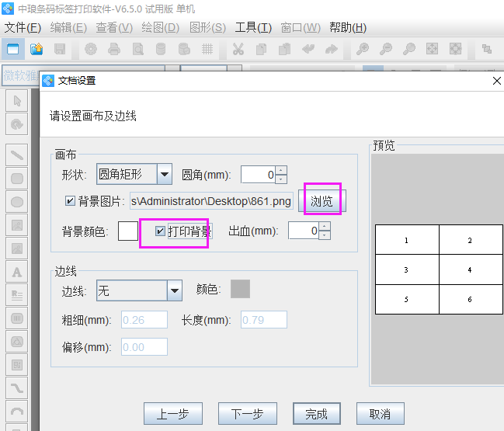Select the QR code tool
Viewport: 504px width, 431px height.
(17, 365)
